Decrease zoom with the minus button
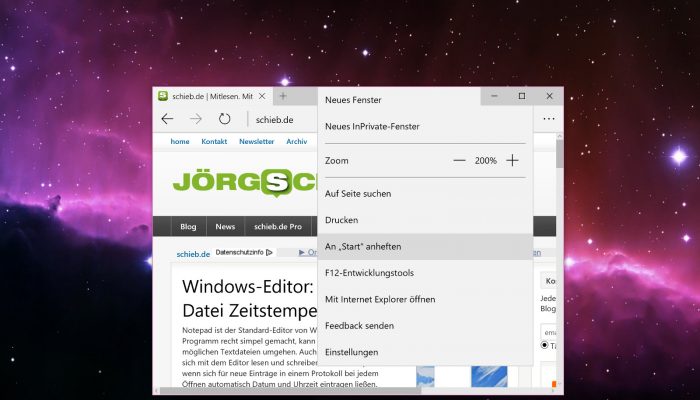This screenshot has width=700, height=400. point(459,161)
